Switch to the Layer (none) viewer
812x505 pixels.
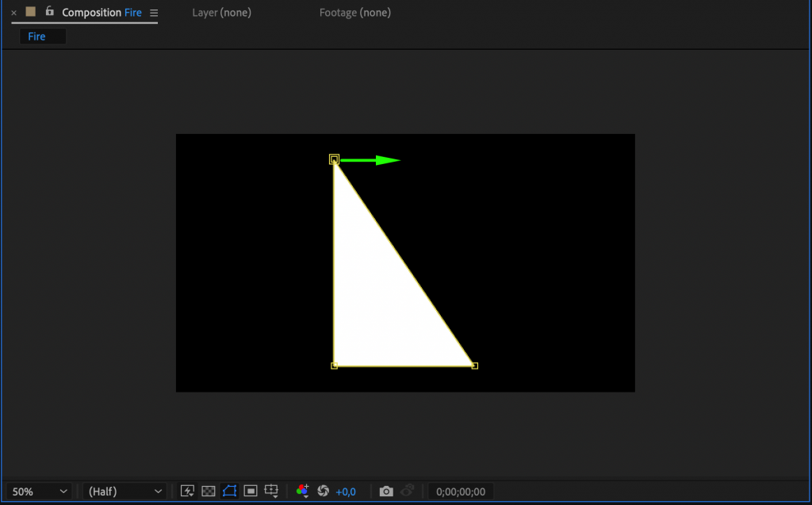coord(221,12)
